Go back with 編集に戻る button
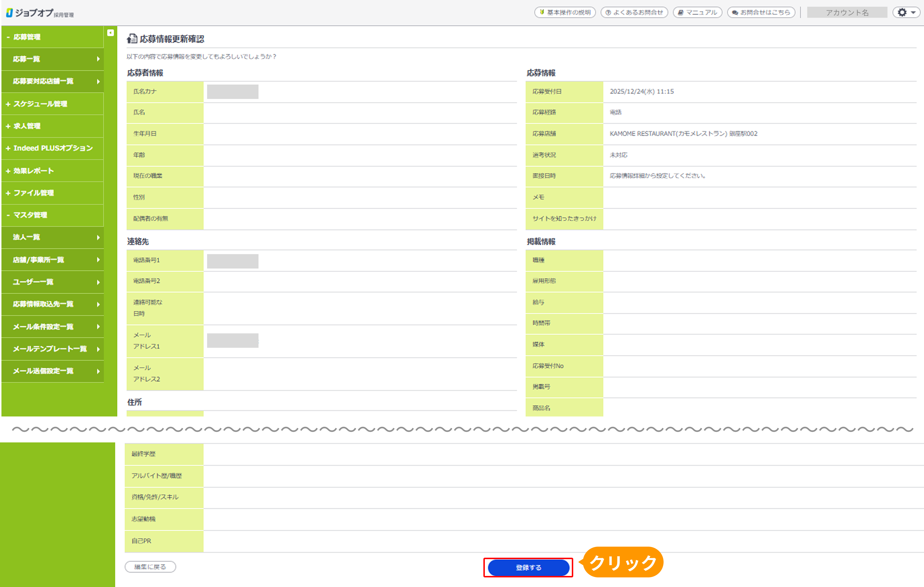 150,567
